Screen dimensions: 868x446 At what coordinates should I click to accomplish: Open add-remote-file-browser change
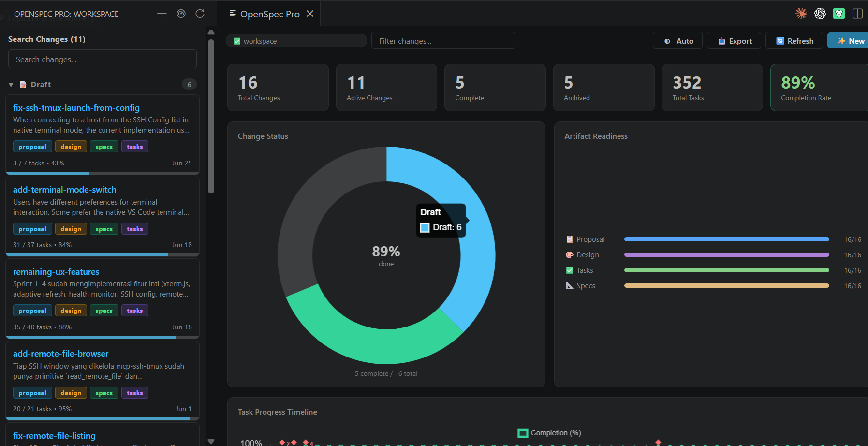tap(61, 354)
